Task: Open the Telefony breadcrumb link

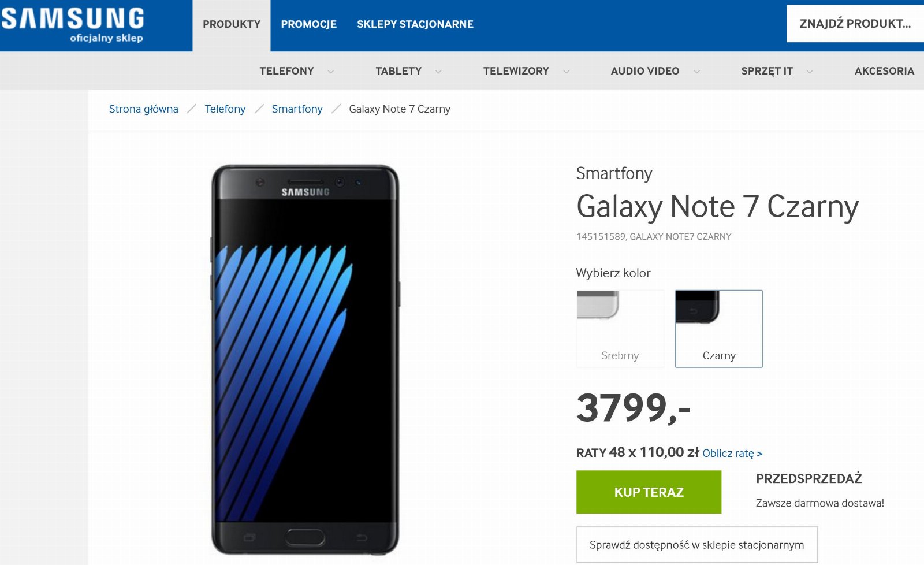Action: [x=225, y=109]
